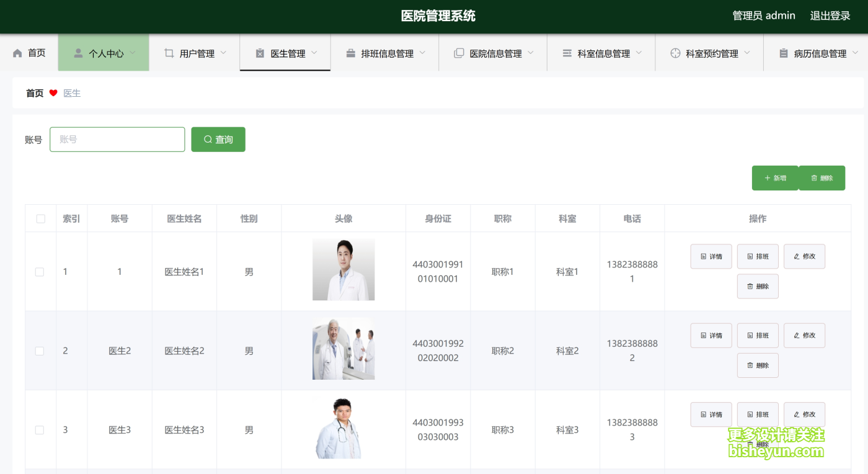Image resolution: width=868 pixels, height=474 pixels.
Task: Click the magnifier icon on 查询 button
Action: (208, 140)
